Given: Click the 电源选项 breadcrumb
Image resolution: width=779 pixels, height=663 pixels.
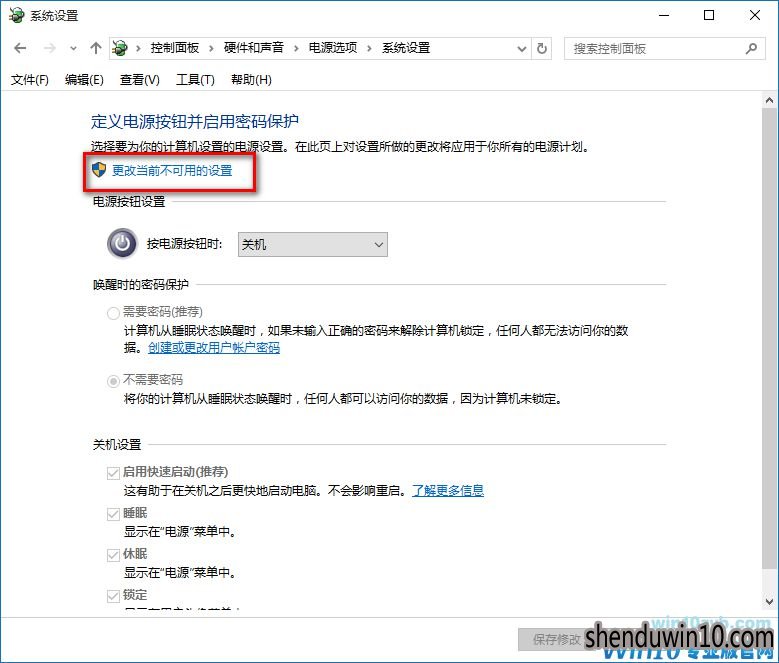Looking at the screenshot, I should [333, 48].
